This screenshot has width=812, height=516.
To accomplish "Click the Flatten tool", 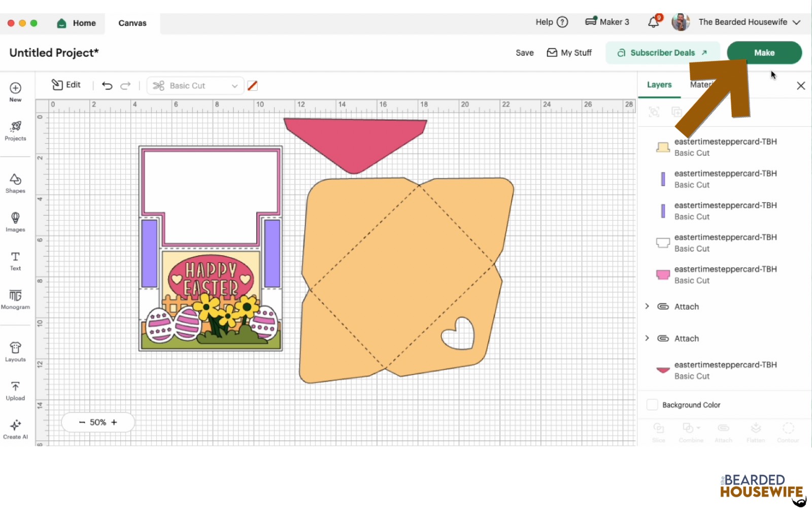I will click(x=756, y=432).
